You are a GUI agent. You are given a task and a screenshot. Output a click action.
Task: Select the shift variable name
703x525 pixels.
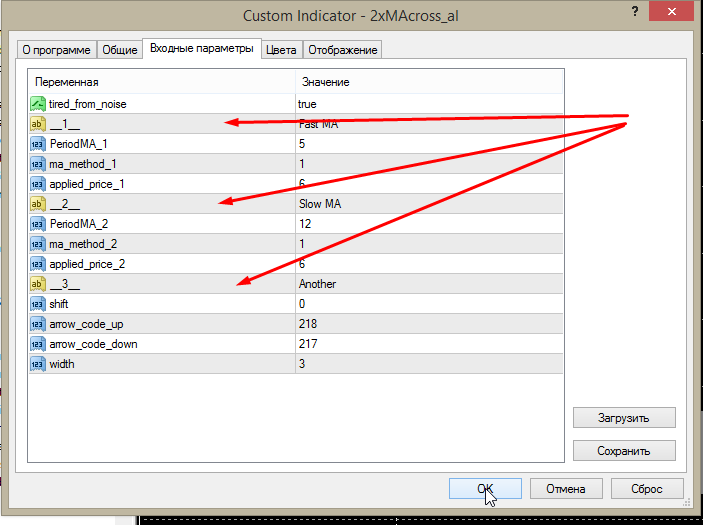click(59, 304)
